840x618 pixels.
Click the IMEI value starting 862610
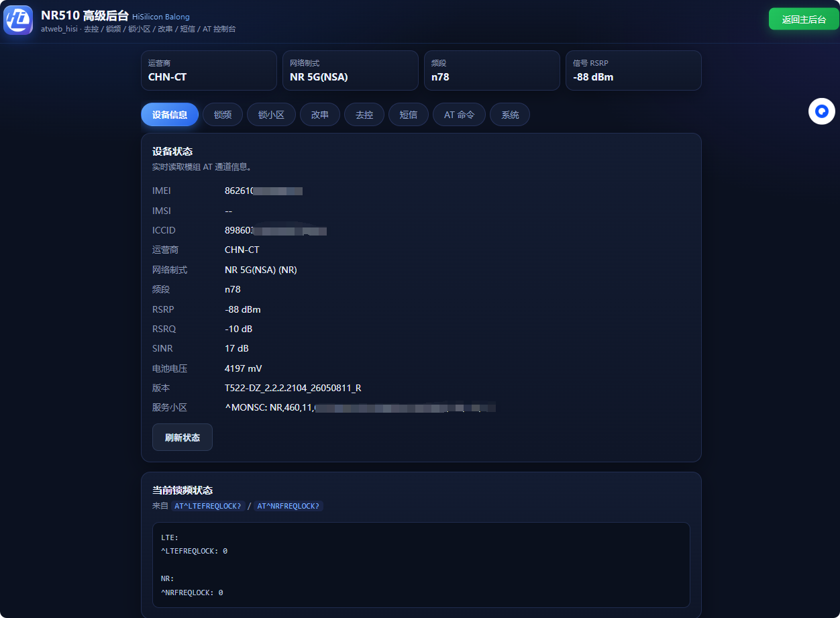point(264,191)
